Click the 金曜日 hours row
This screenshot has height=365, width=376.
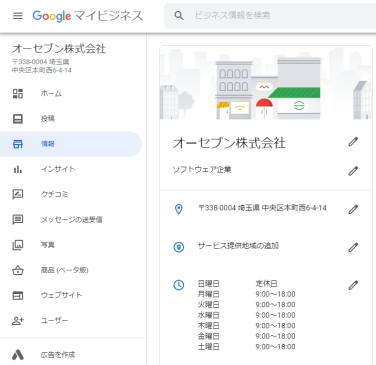pos(247,336)
